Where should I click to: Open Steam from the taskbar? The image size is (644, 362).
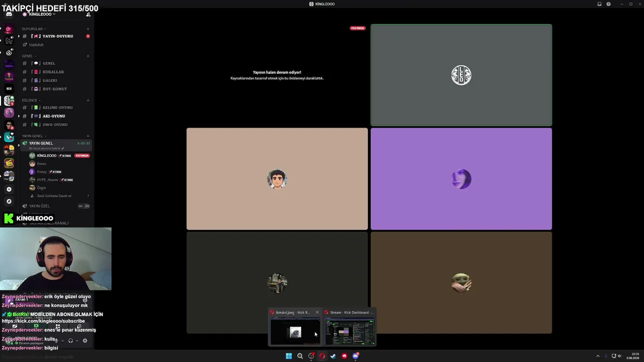[333, 356]
